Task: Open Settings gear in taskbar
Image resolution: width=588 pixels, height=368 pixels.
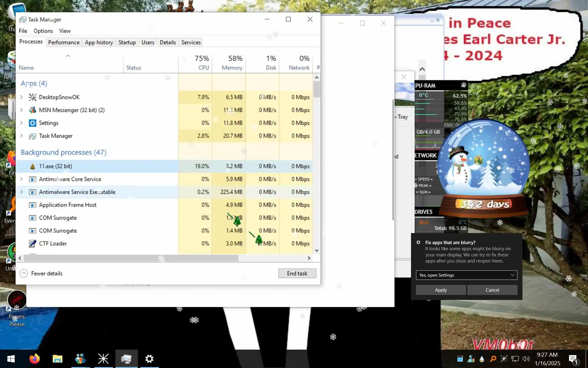Action: [x=149, y=358]
